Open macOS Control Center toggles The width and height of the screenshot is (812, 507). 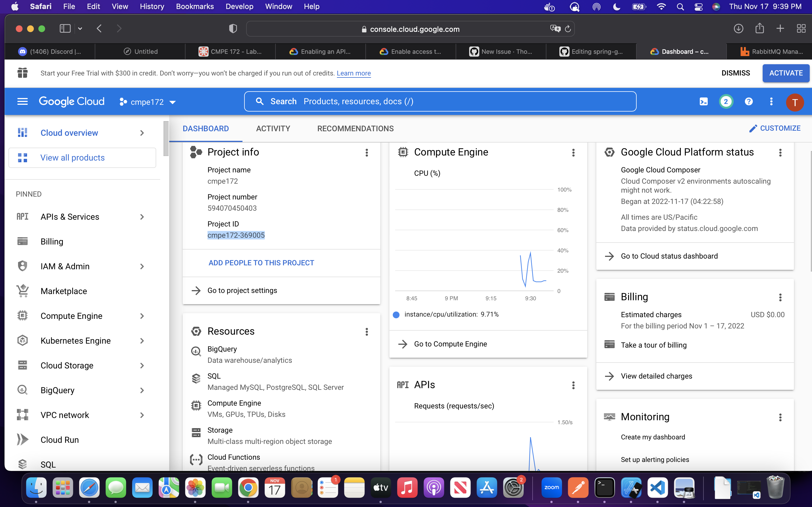point(698,7)
